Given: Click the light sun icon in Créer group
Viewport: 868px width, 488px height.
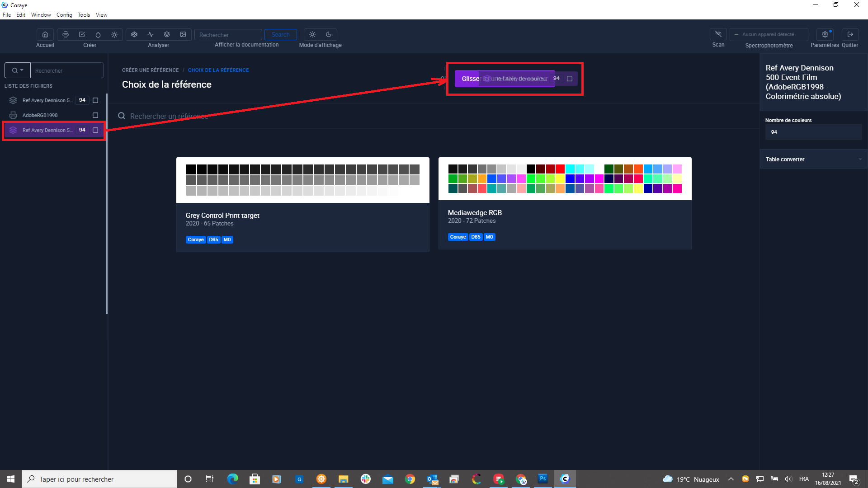Looking at the screenshot, I should pyautogui.click(x=114, y=34).
